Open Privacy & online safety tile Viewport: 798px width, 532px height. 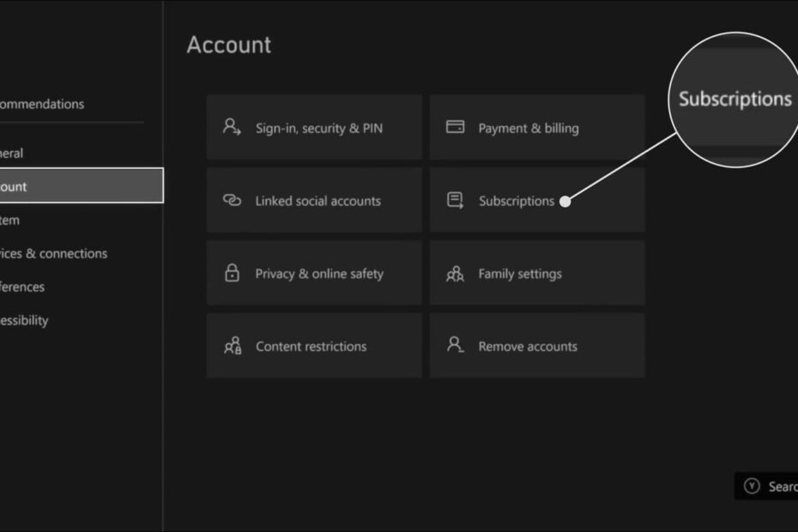pyautogui.click(x=314, y=273)
